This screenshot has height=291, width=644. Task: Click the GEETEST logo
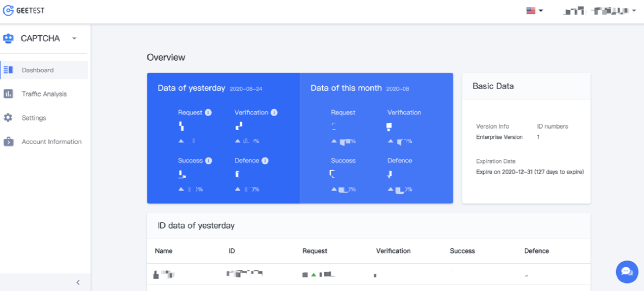click(x=24, y=10)
